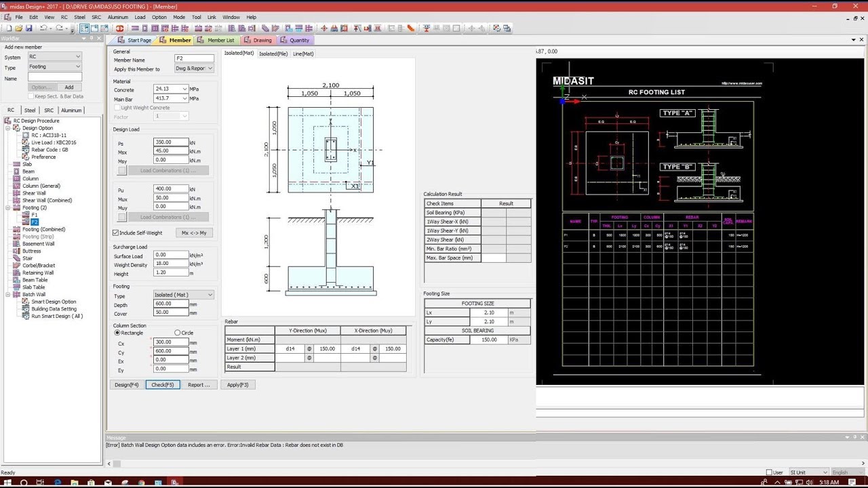This screenshot has height=488, width=868.
Task: Click the Open file toolbar icon
Action: pyautogui.click(x=18, y=28)
